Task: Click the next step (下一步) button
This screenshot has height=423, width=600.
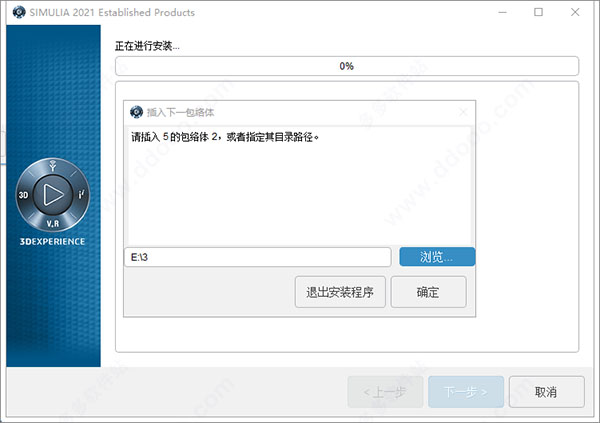Action: tap(466, 392)
